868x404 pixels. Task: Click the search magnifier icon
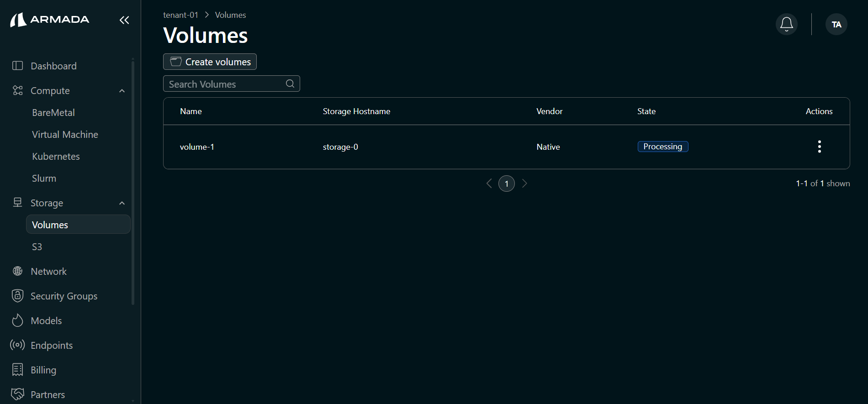[x=290, y=84]
